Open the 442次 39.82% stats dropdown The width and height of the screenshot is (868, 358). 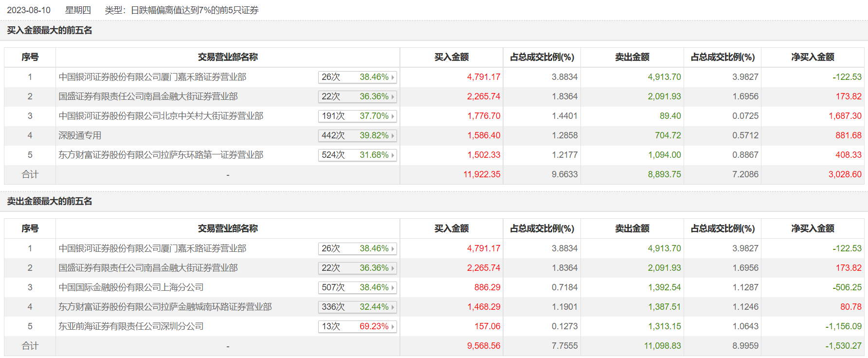[x=393, y=136]
